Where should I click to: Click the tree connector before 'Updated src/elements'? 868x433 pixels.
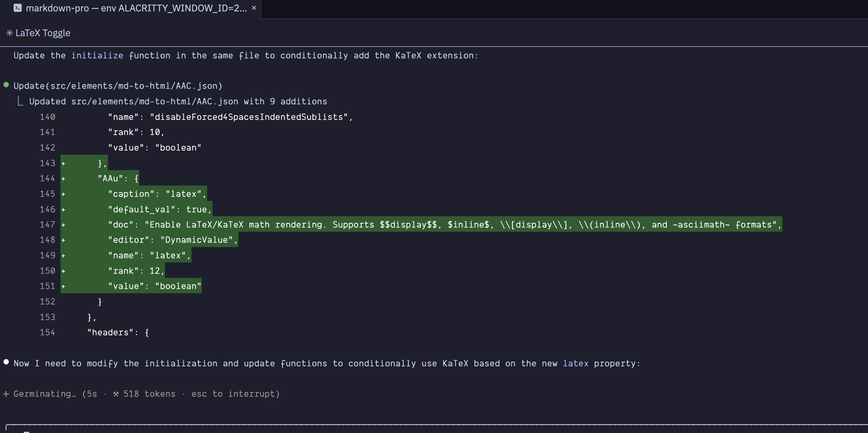(20, 101)
